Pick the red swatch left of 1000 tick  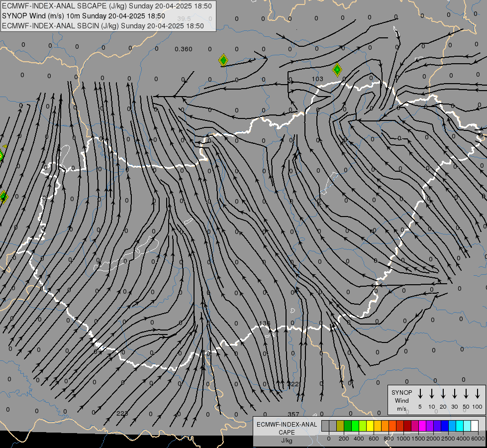click(400, 426)
